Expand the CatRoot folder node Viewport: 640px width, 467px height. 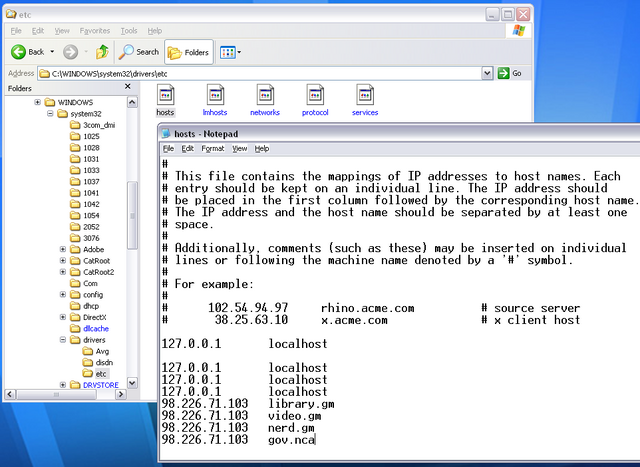[x=63, y=260]
